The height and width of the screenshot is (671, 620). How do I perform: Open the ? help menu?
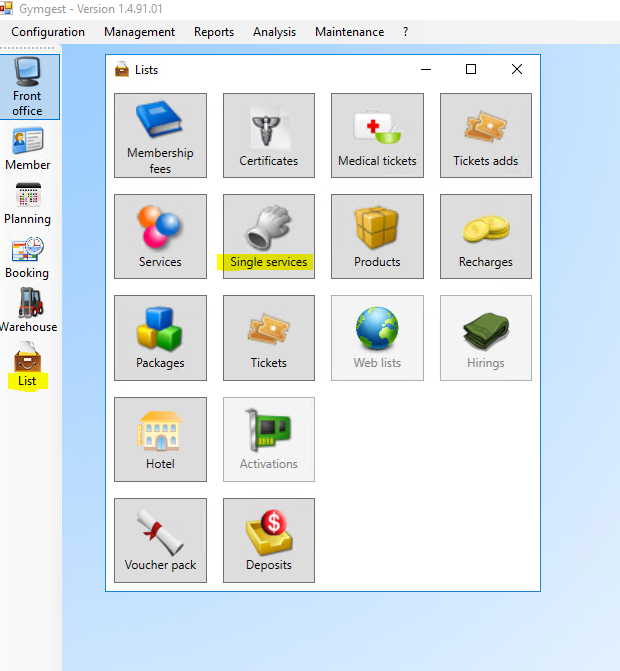click(405, 32)
